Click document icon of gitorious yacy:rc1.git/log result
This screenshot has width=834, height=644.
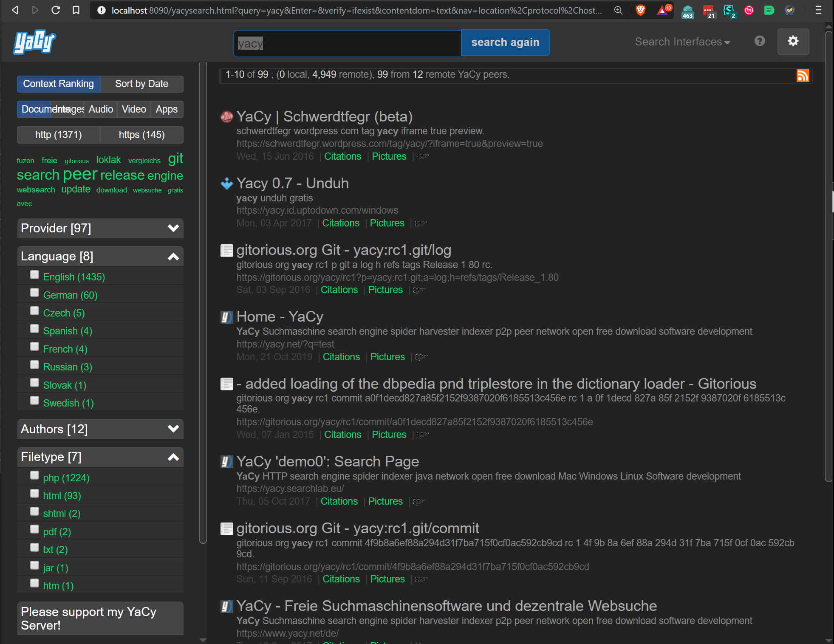[226, 250]
